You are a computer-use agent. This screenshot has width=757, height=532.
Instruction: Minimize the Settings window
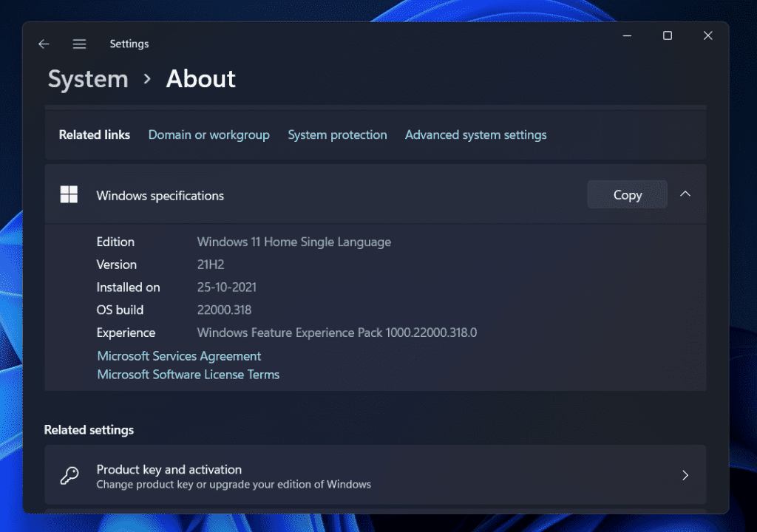627,35
